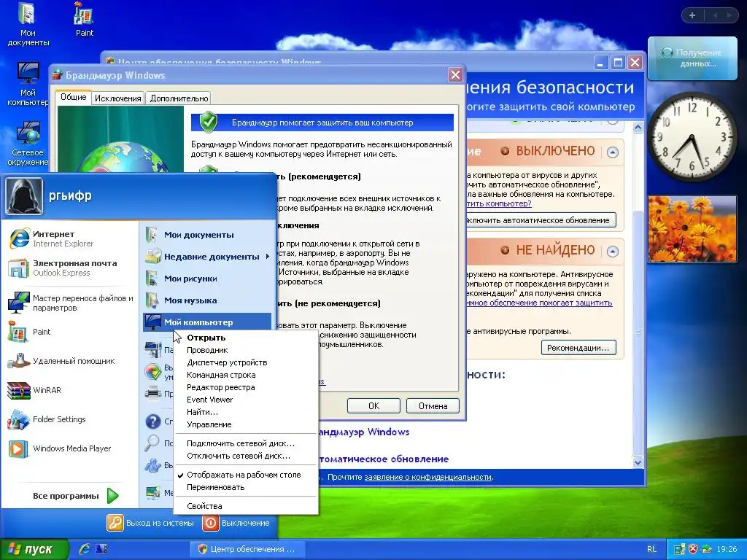Open Remote Assistance (Удаленный помощник)
The width and height of the screenshot is (747, 560).
[61, 361]
